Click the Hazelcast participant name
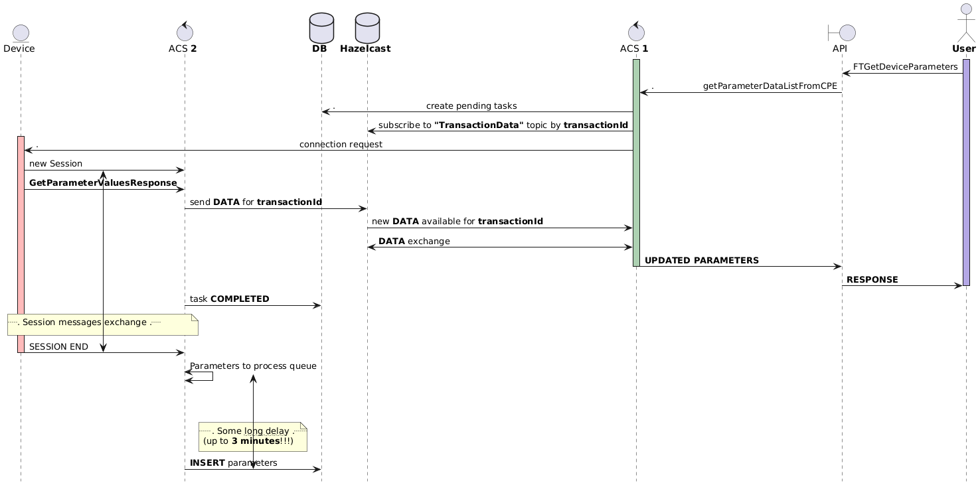980x485 pixels. tap(365, 48)
